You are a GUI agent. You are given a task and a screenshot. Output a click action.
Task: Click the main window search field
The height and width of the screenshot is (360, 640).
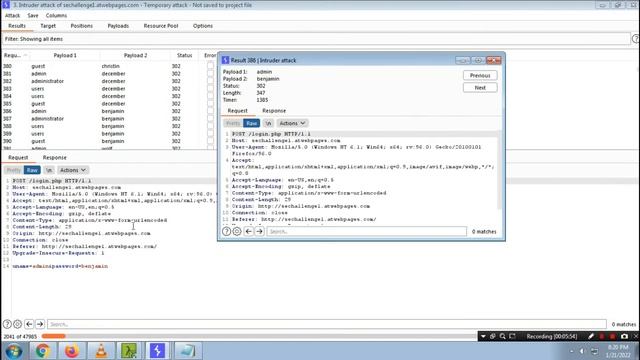[327, 324]
